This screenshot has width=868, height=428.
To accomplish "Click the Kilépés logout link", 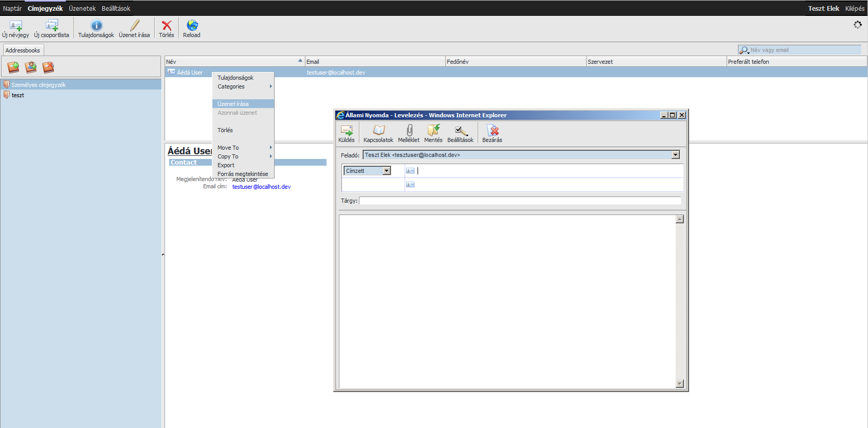I will tap(855, 8).
